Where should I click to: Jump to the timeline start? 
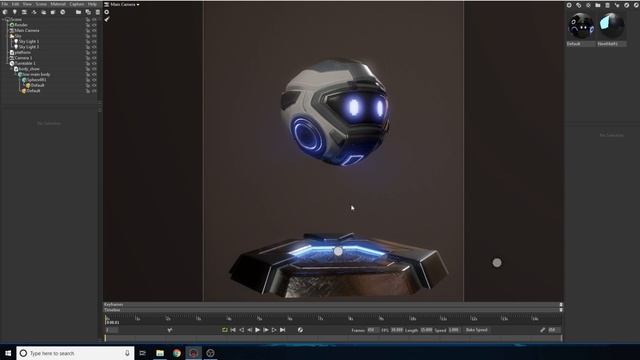(233, 330)
